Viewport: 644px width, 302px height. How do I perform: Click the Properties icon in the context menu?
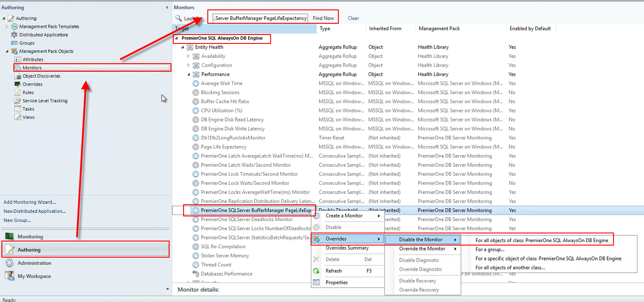(x=316, y=282)
